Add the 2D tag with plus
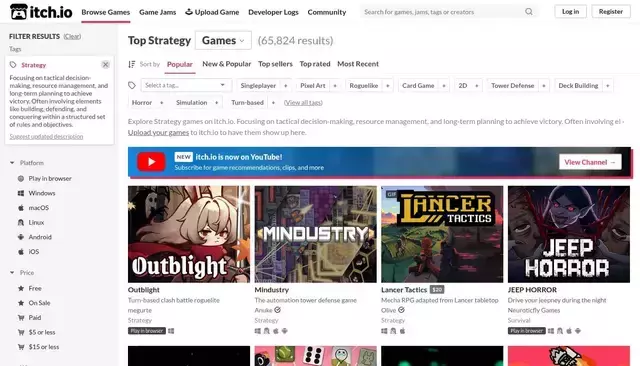Image resolution: width=640 pixels, height=366 pixels. [x=476, y=86]
